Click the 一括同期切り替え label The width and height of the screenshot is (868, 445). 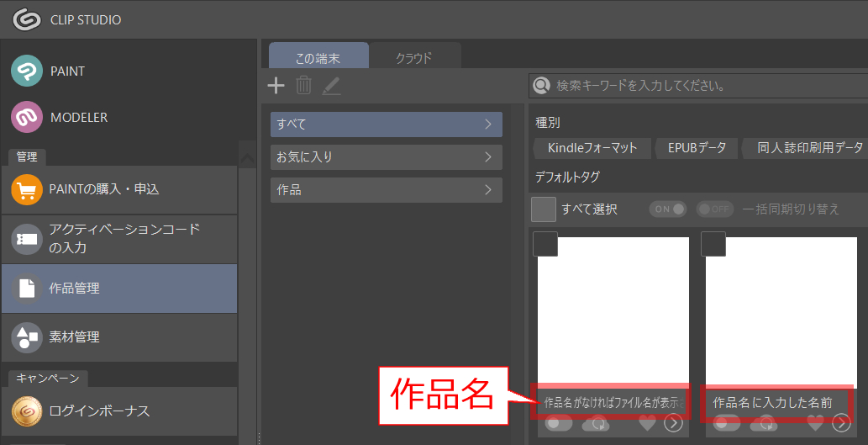tap(791, 209)
